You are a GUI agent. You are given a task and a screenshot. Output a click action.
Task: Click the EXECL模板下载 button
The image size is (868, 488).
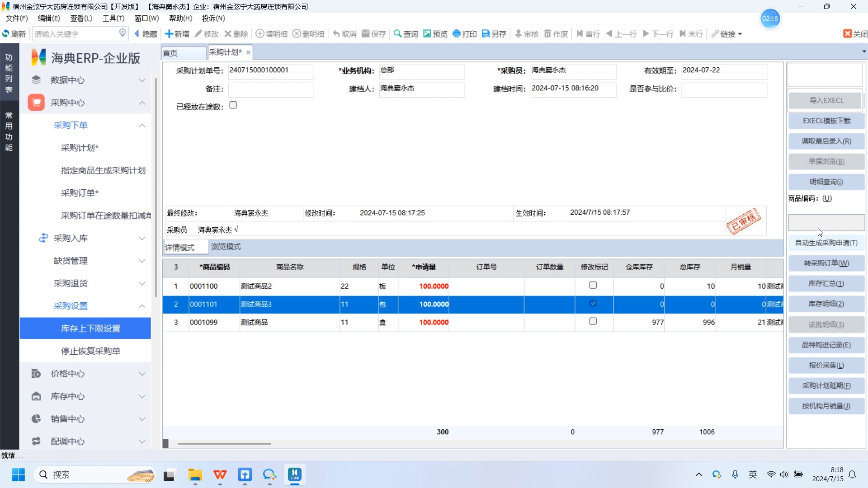click(x=826, y=121)
